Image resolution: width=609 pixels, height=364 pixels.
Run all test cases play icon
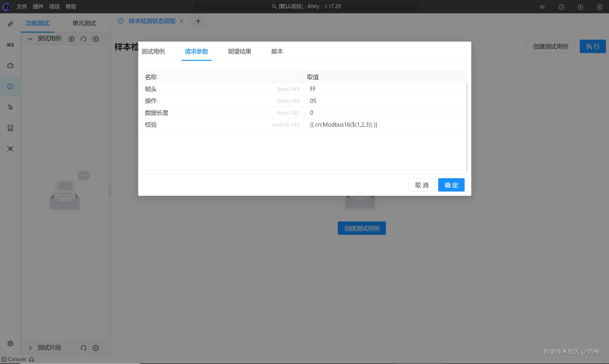[71, 39]
